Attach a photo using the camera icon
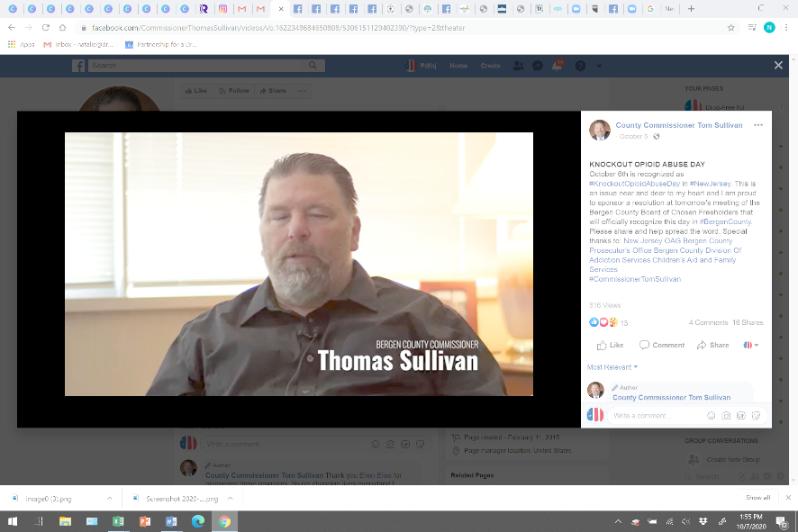Image resolution: width=798 pixels, height=532 pixels. tap(726, 416)
